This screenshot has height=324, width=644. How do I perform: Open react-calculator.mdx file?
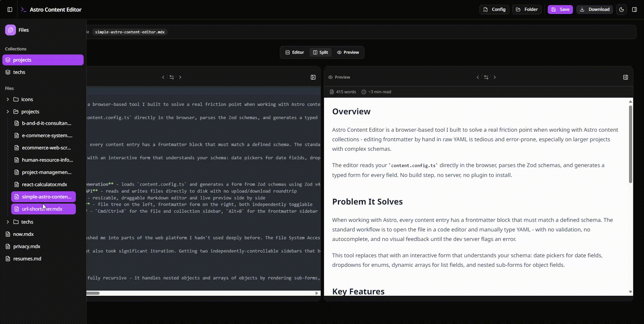(44, 184)
